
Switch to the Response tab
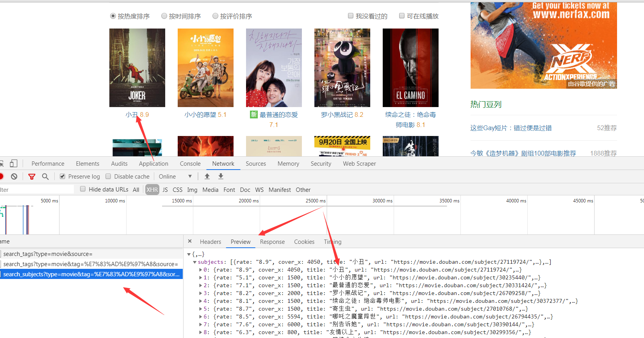tap(272, 242)
